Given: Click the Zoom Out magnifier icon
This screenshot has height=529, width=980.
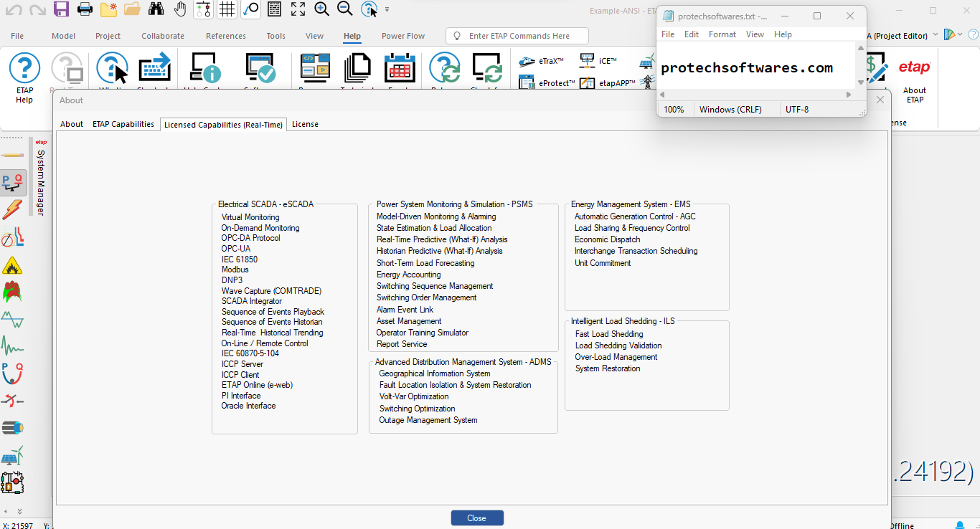Looking at the screenshot, I should pyautogui.click(x=345, y=9).
